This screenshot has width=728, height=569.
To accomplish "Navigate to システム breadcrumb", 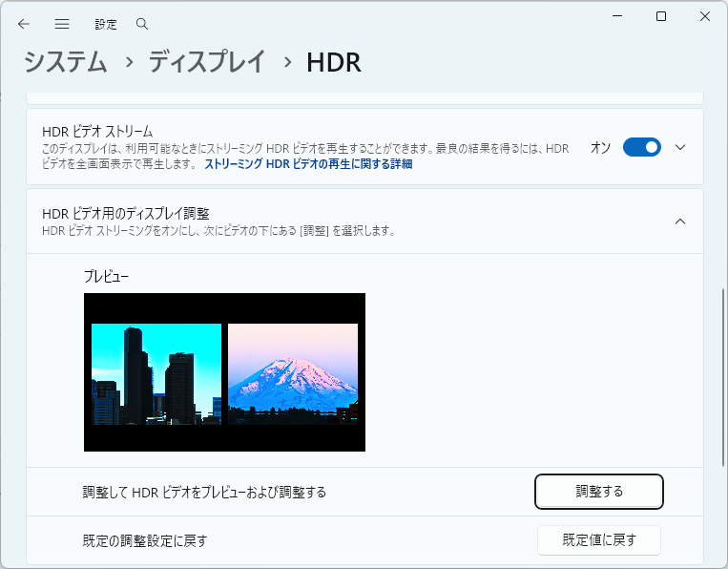I will click(66, 62).
